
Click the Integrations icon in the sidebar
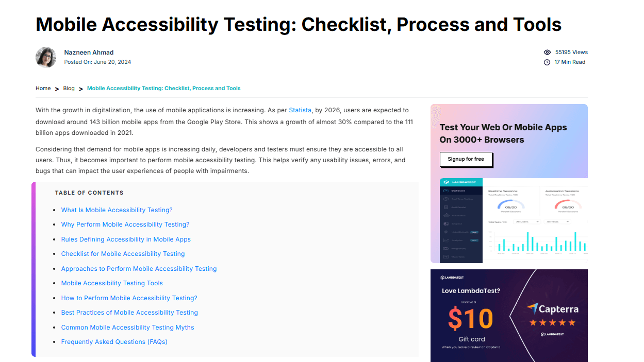point(446,249)
